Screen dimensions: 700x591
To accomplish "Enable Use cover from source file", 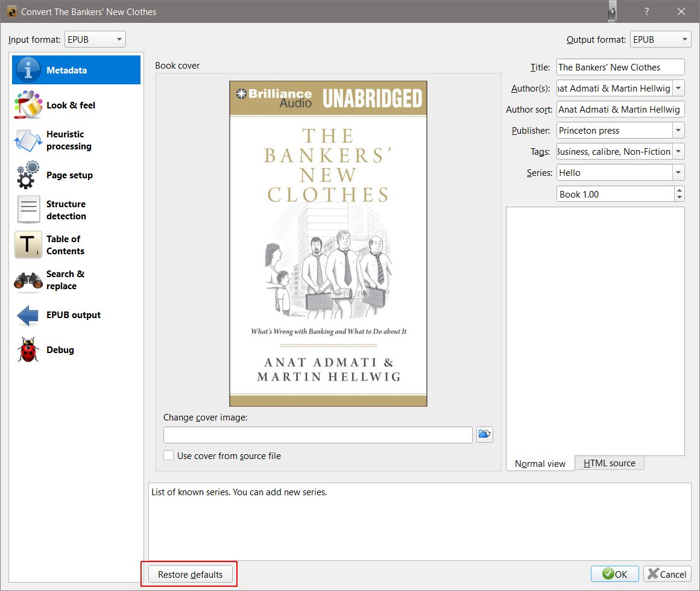I will click(x=168, y=455).
